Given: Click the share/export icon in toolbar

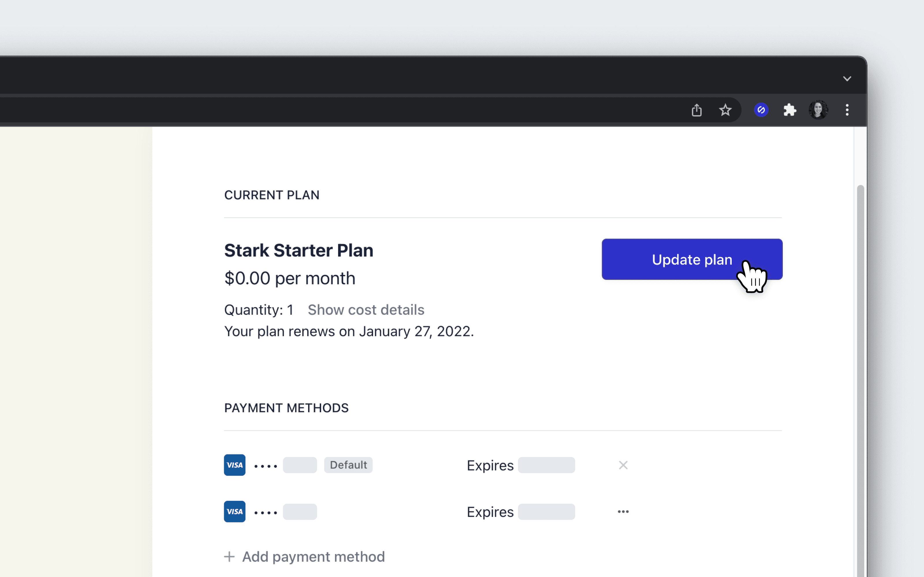Looking at the screenshot, I should coord(696,109).
